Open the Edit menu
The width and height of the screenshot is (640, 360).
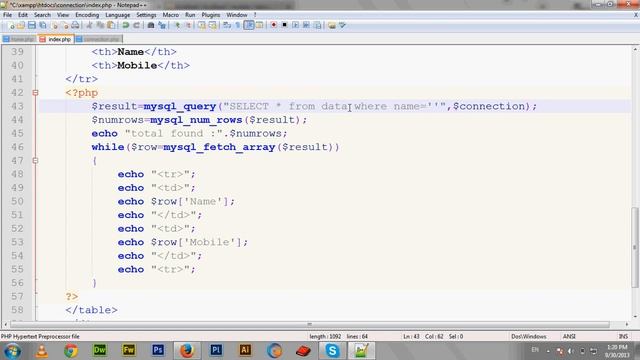coord(23,15)
